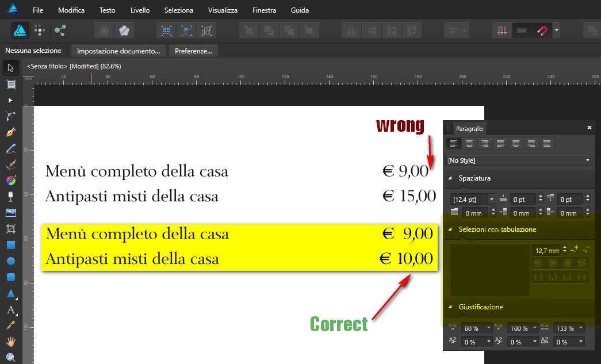Set paragraph alignment to left
Screen dimensions: 601x364
(x=454, y=144)
